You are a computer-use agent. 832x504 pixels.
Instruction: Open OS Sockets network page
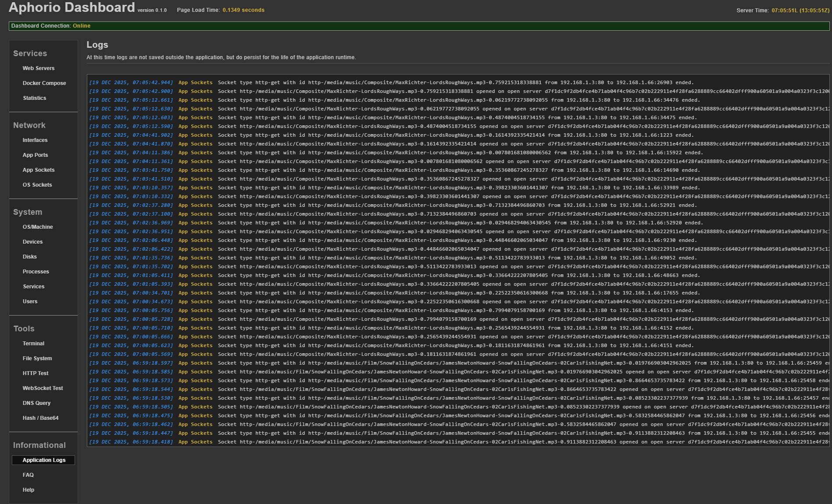[x=37, y=185]
